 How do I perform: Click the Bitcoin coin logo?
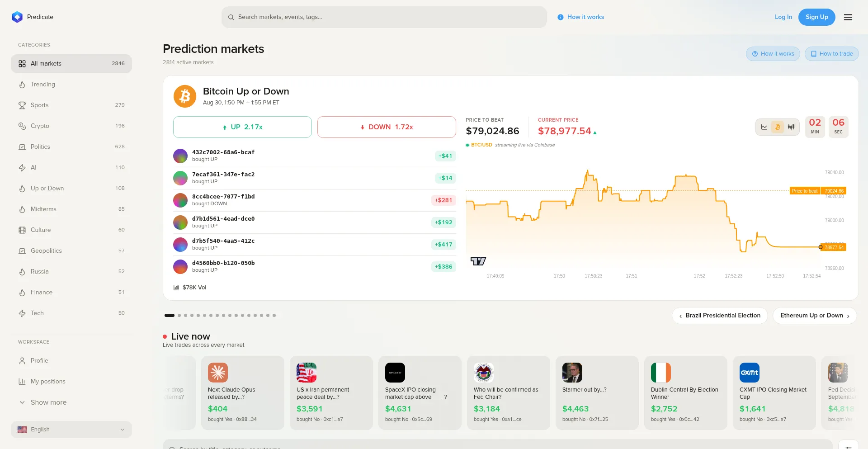point(185,96)
